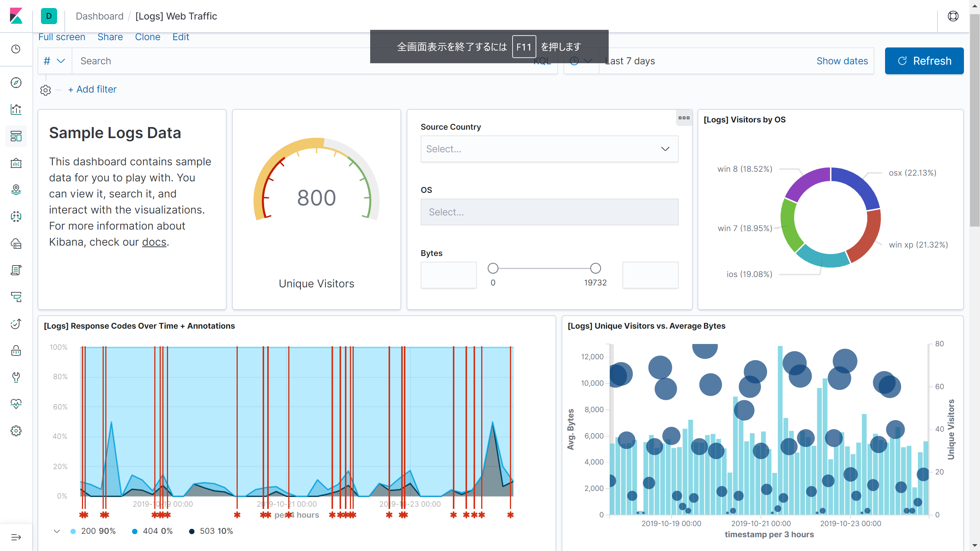Open Dev Tools wrench icon in sidebar

click(16, 377)
